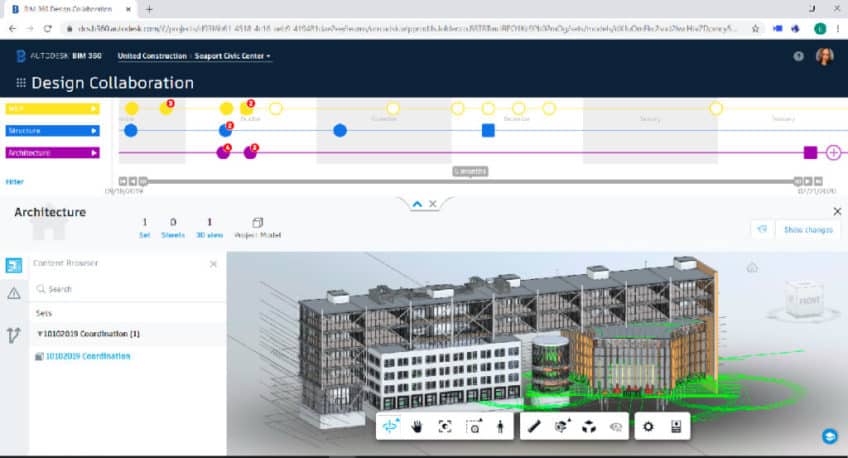Click the timeline range slider bar
The image size is (848, 458).
pos(470,182)
